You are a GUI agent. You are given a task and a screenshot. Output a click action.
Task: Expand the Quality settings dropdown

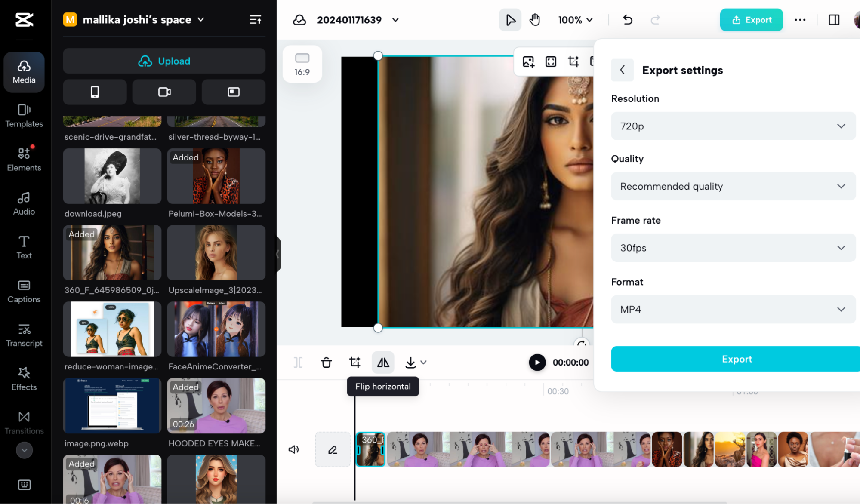click(733, 186)
